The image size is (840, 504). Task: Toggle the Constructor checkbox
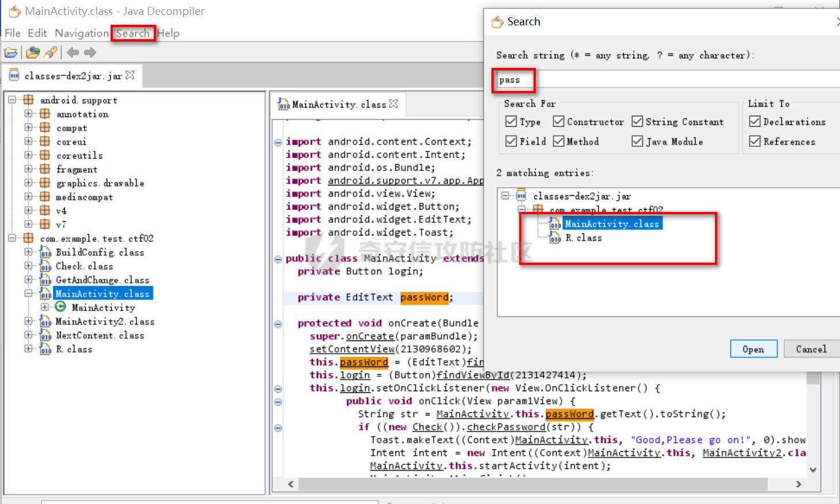[559, 122]
